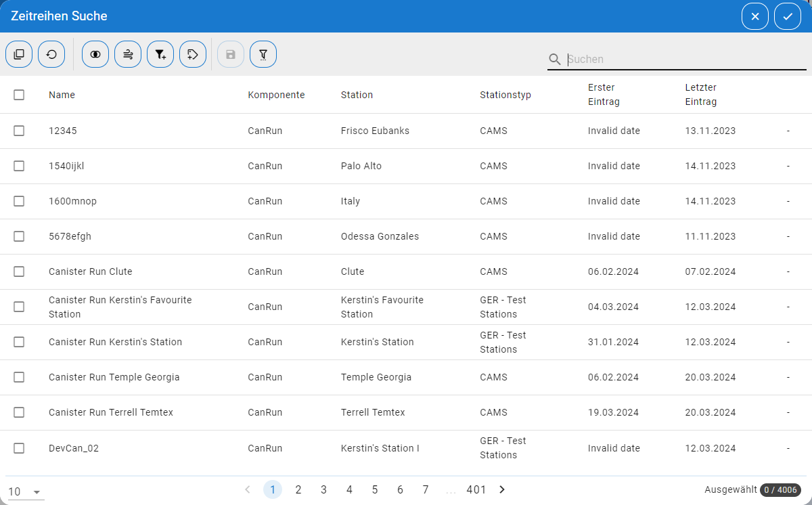Tick the checkbox for DevCan_02
The width and height of the screenshot is (812, 505).
tap(19, 448)
